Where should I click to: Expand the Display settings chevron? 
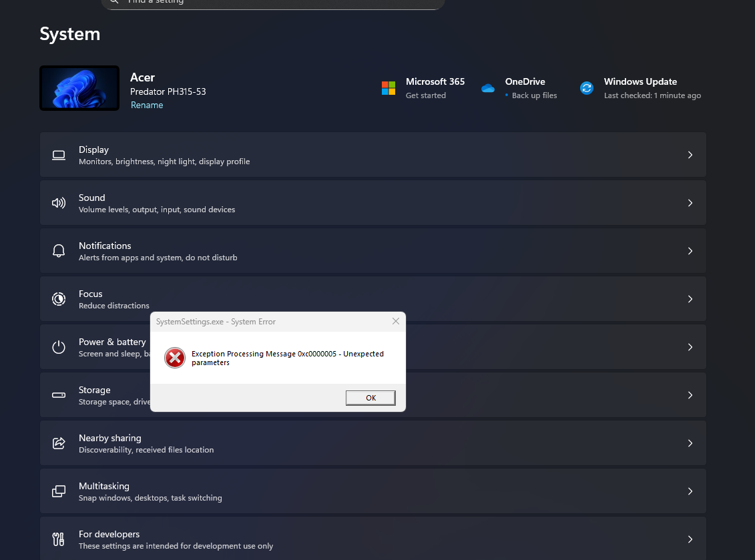click(x=690, y=155)
